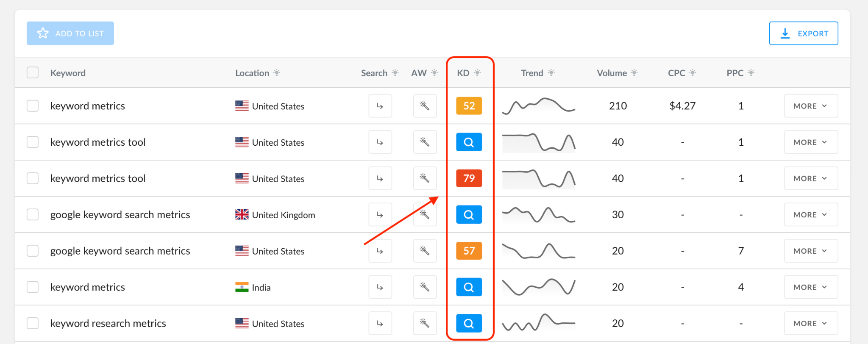The height and width of the screenshot is (344, 868).
Task: Open the AW wand for keyword metrics India
Action: tap(425, 287)
